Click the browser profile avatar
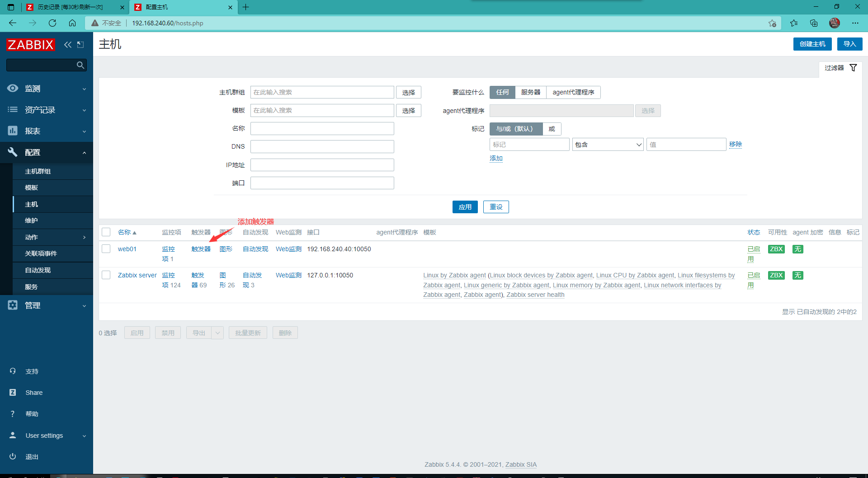868x478 pixels. 835,23
